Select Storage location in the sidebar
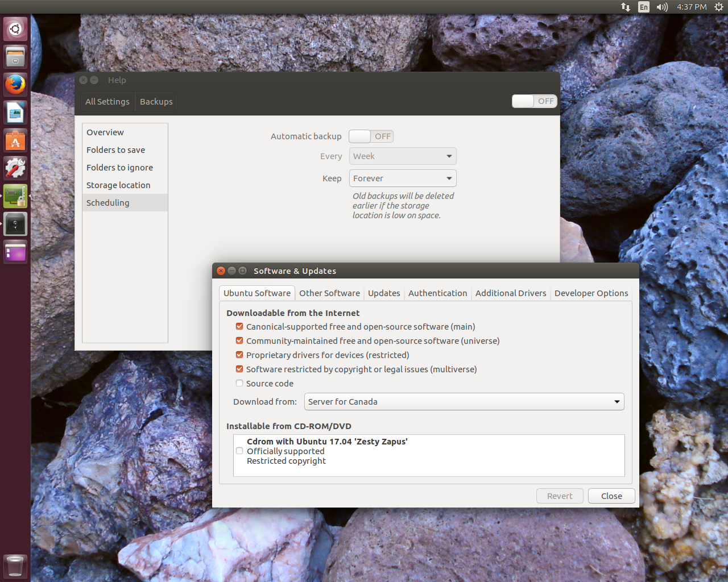The image size is (728, 582). click(x=125, y=185)
